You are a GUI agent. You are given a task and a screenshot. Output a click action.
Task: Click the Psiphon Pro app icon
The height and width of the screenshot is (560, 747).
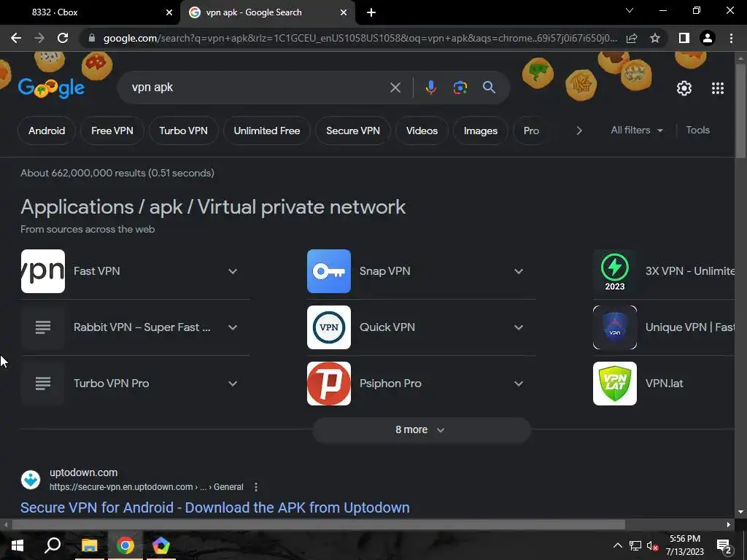click(329, 384)
